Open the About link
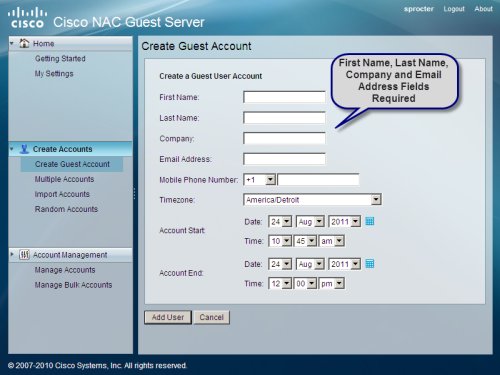 point(483,9)
